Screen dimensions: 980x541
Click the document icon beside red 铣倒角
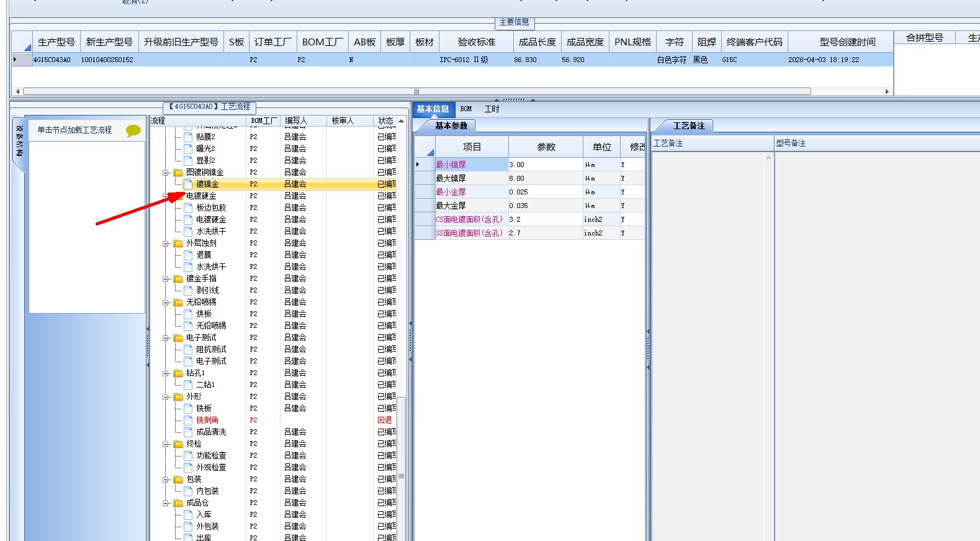[188, 420]
